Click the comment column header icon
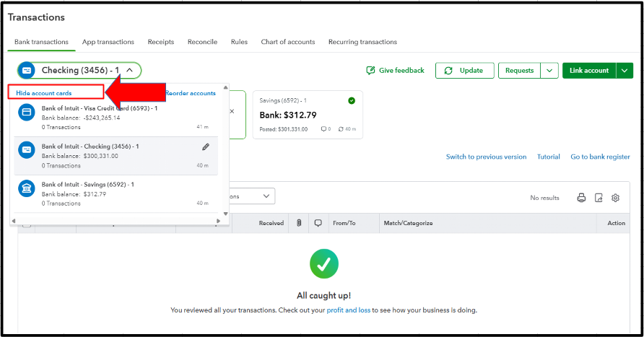This screenshot has width=644, height=337. (x=318, y=223)
